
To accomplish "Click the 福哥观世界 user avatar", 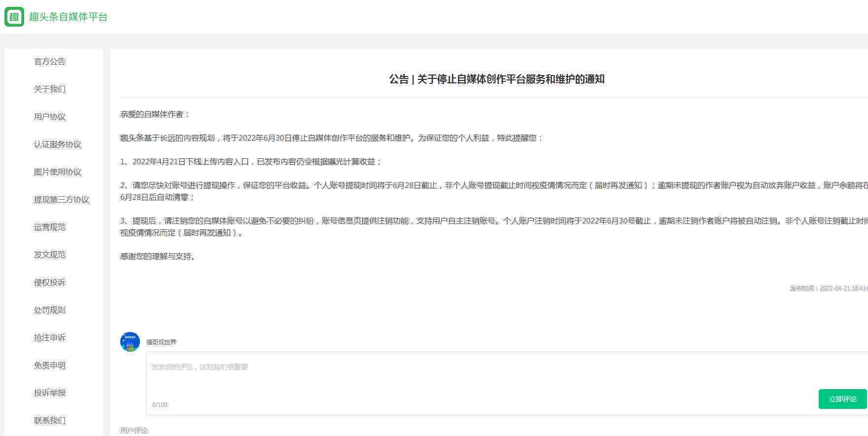I will coord(130,342).
